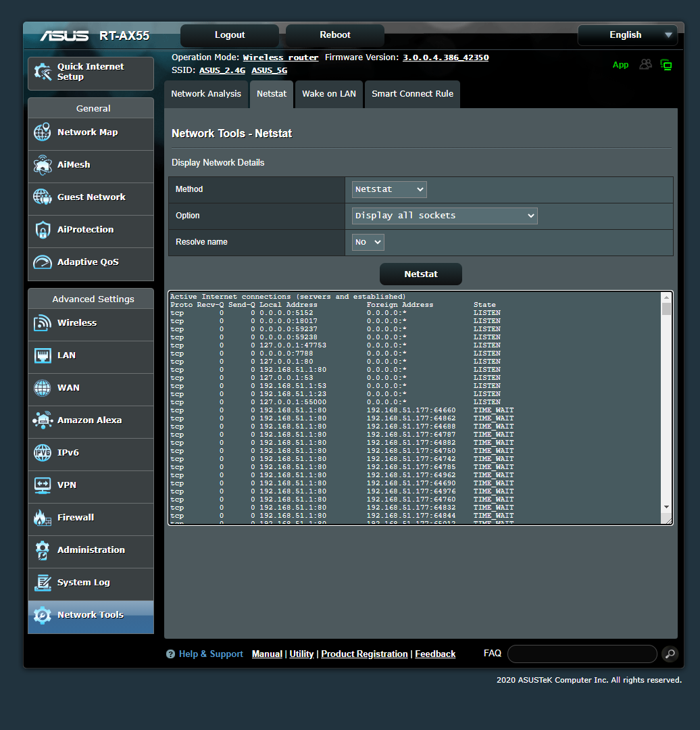Open the English language selector
The image size is (700, 730).
pyautogui.click(x=627, y=35)
